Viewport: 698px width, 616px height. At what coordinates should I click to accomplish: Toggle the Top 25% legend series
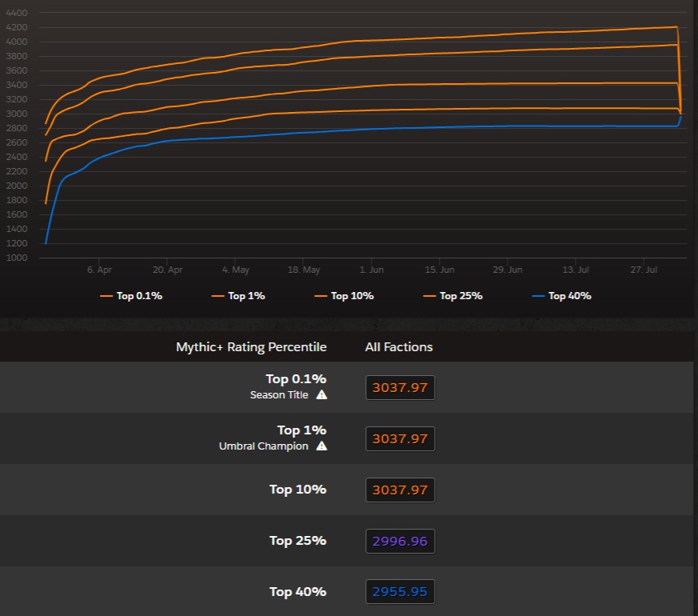coord(453,296)
